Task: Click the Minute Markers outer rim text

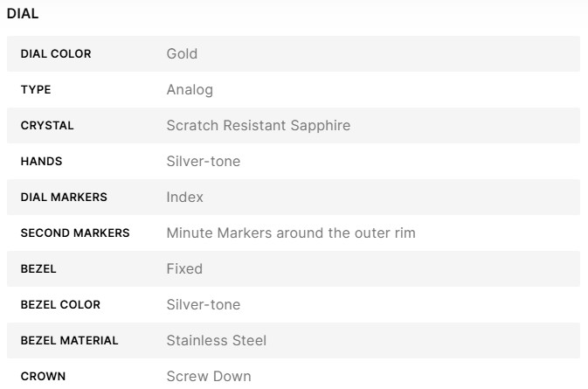Action: click(x=290, y=233)
